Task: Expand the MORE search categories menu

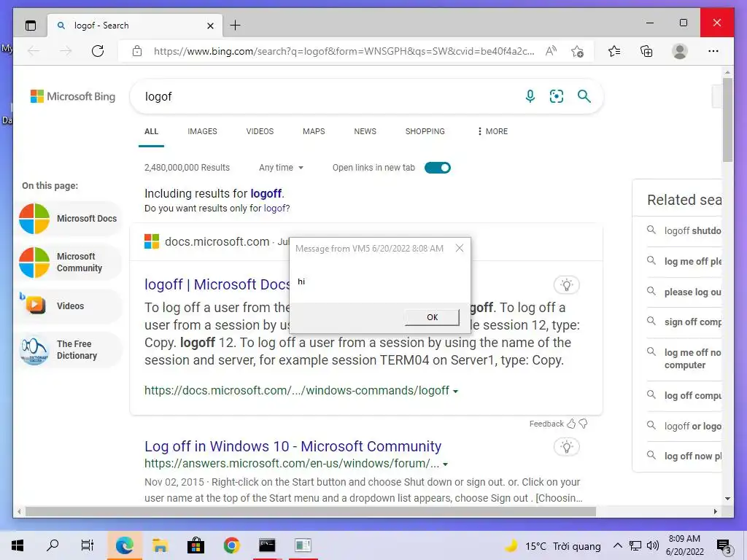Action: [x=492, y=131]
